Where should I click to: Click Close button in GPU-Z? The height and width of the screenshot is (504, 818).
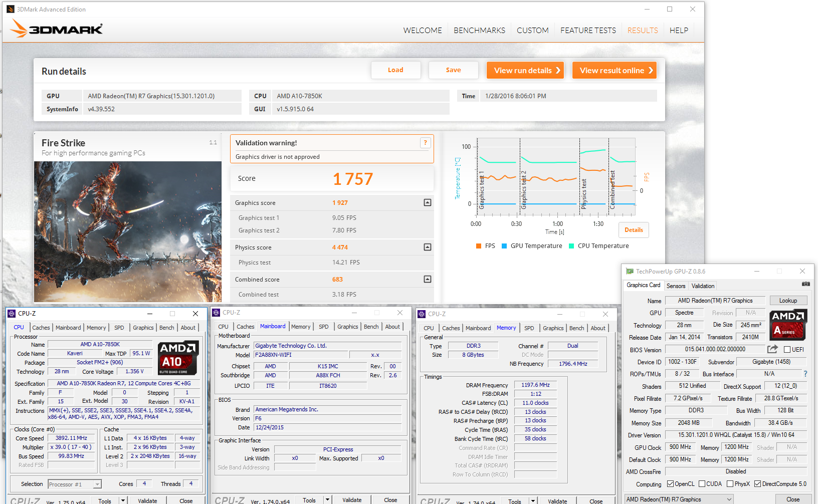(x=793, y=499)
